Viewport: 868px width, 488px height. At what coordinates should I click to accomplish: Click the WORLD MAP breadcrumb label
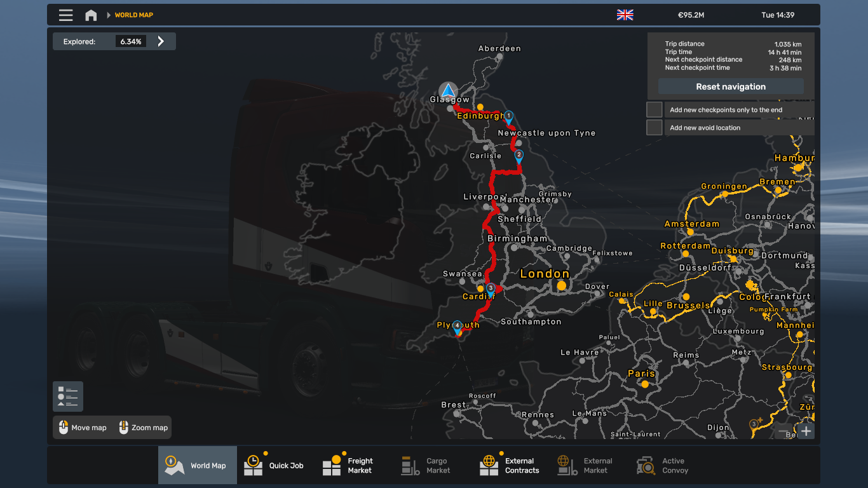(x=133, y=15)
